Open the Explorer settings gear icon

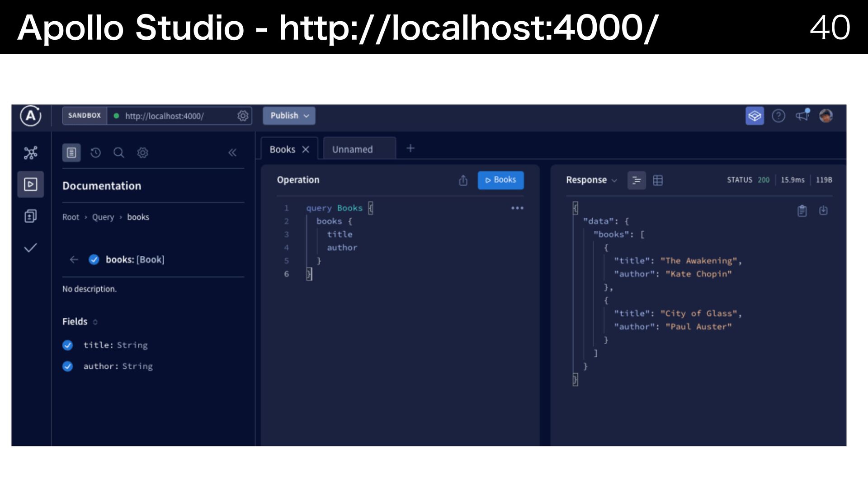pyautogui.click(x=142, y=153)
